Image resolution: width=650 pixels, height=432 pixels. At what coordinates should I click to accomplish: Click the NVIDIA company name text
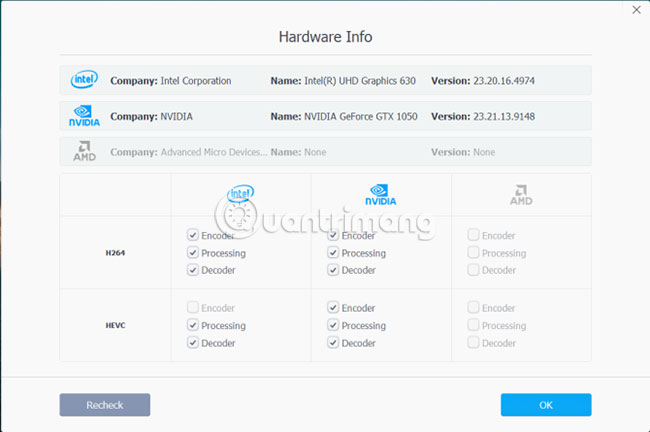pyautogui.click(x=176, y=116)
